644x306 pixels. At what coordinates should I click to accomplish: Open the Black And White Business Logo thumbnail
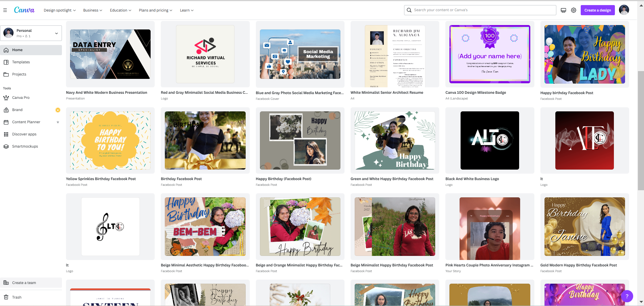(490, 140)
